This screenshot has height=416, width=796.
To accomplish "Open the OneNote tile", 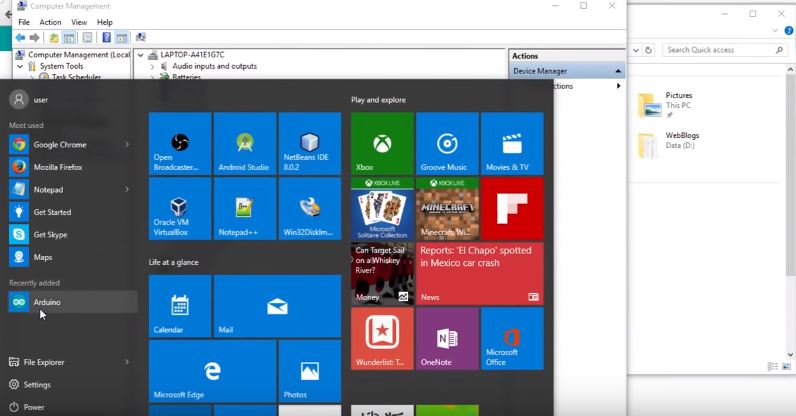I will [x=447, y=339].
